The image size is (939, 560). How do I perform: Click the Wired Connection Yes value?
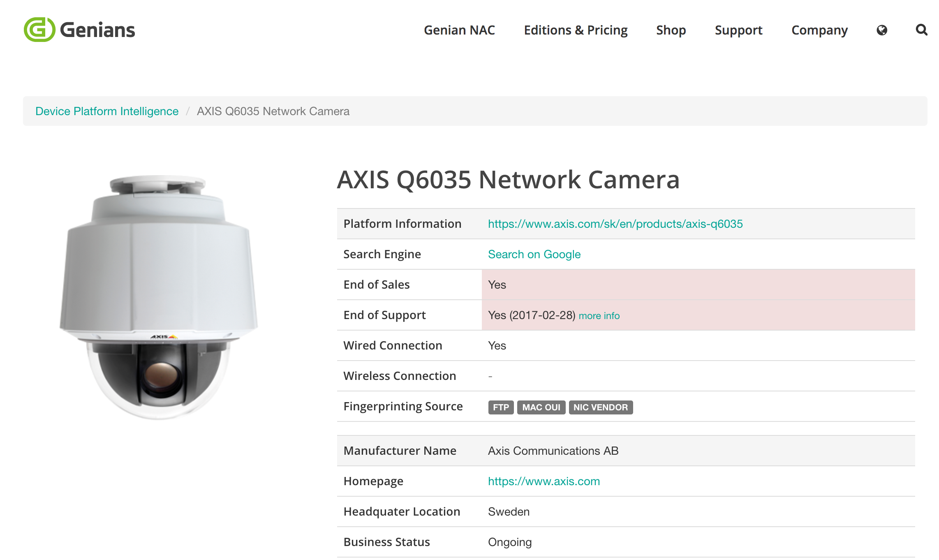(497, 345)
